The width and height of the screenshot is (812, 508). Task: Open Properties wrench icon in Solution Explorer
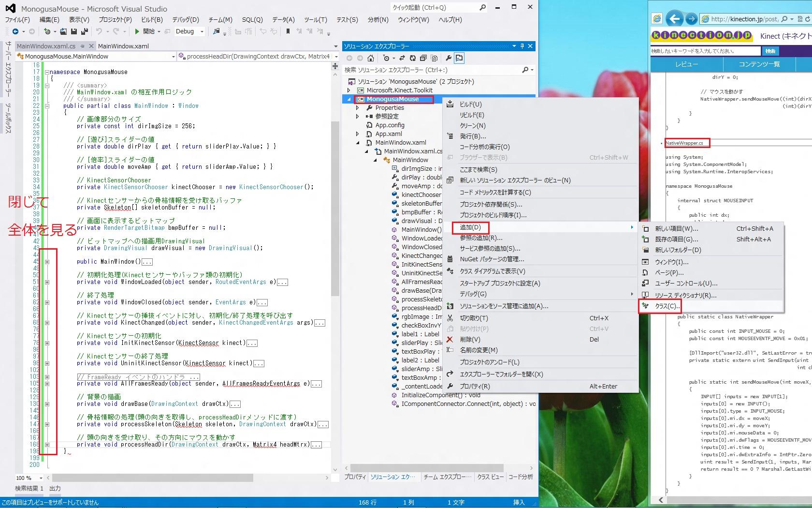point(449,58)
